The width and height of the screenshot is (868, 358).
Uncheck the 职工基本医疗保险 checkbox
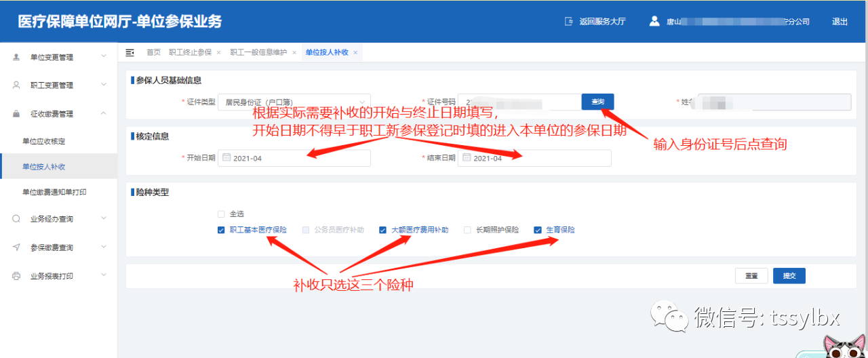click(221, 230)
